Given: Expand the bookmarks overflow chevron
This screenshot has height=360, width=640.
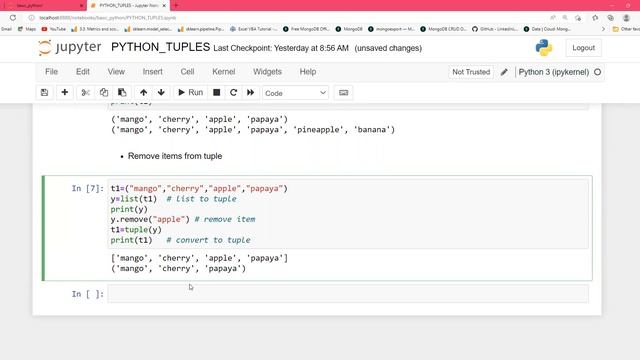Looking at the screenshot, I should click(x=604, y=29).
